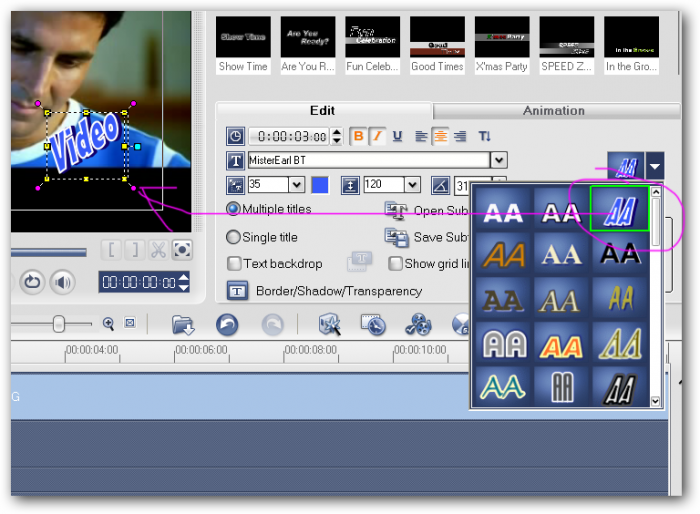700x514 pixels.
Task: Toggle Bold text formatting
Action: pyautogui.click(x=358, y=136)
